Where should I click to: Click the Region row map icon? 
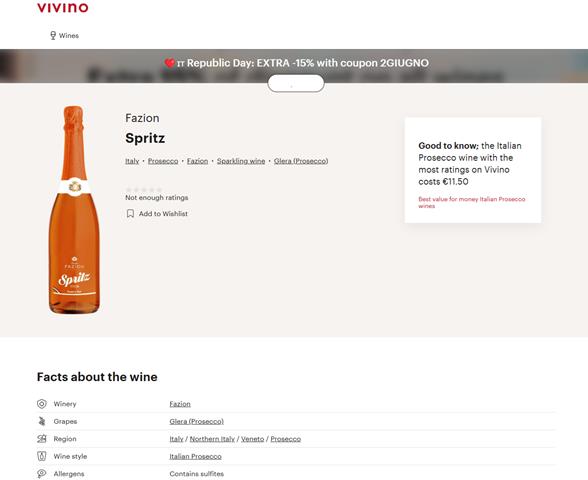[42, 439]
